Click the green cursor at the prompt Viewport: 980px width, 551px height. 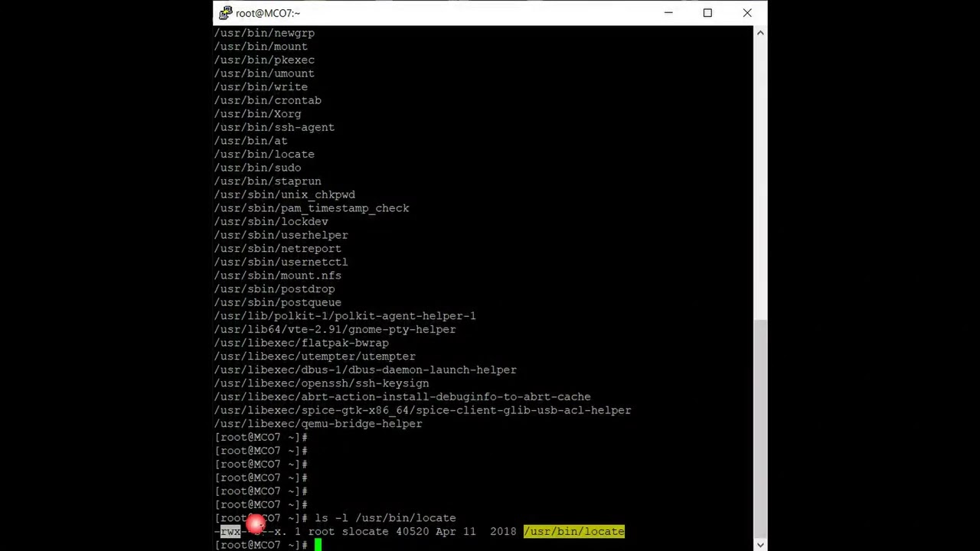pyautogui.click(x=318, y=545)
